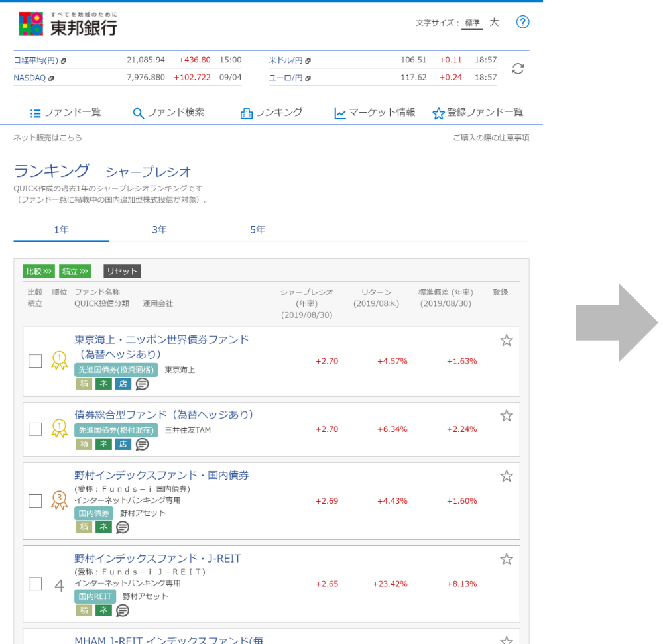The width and height of the screenshot is (663, 644).
Task: Click comment bubble icon for 債券総合型ファンド
Action: [142, 444]
